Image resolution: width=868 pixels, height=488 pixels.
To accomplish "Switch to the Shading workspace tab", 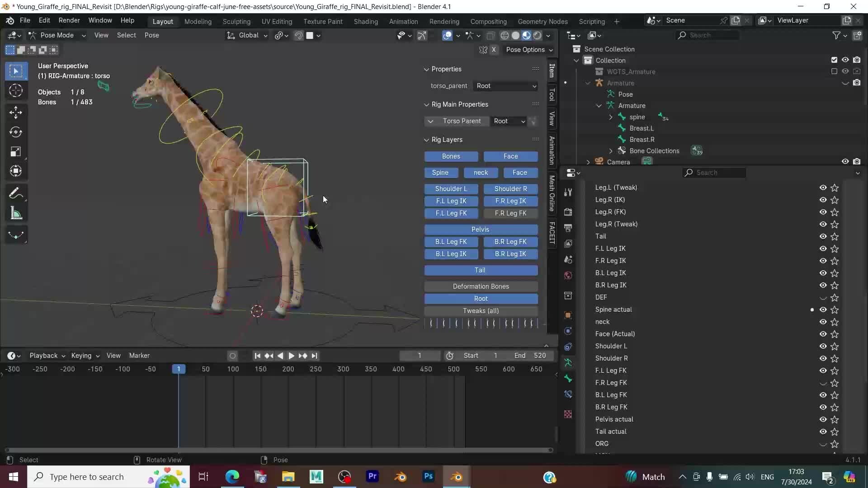I will click(x=365, y=21).
